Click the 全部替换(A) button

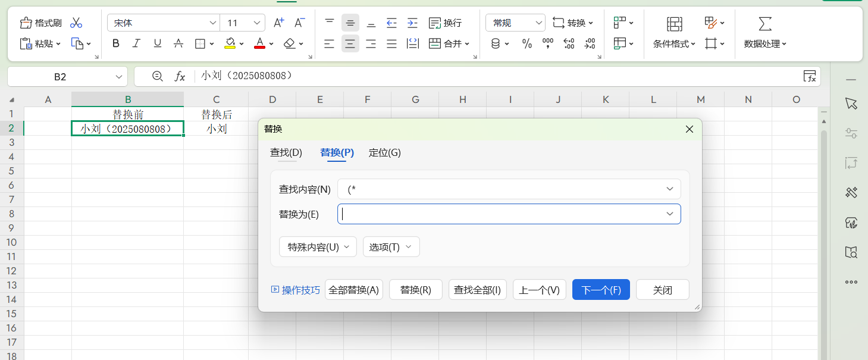click(353, 289)
